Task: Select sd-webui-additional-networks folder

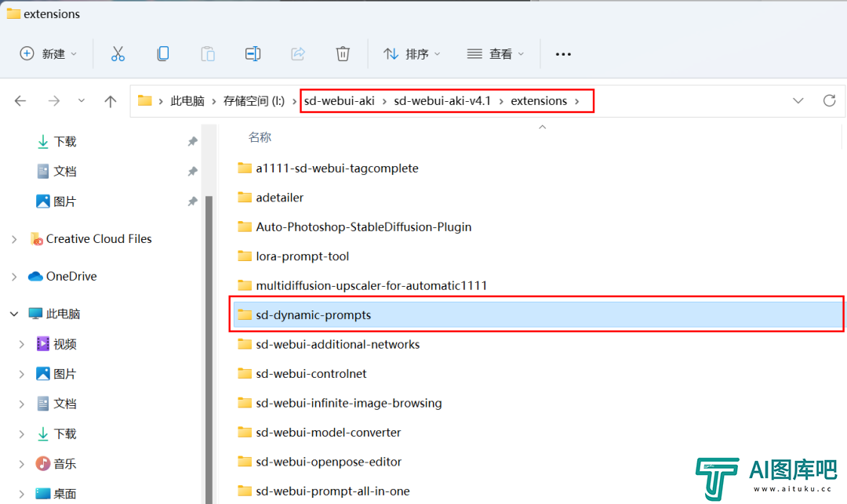Action: [x=337, y=344]
